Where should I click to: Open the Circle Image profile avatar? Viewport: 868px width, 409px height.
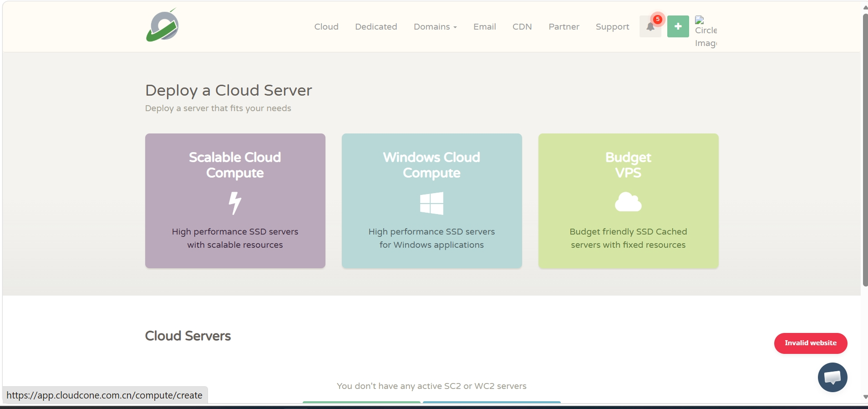(705, 31)
